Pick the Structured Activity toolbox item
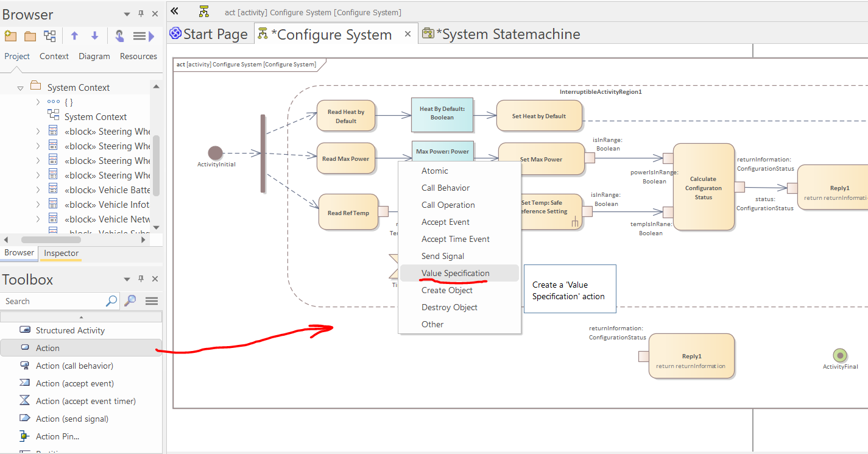Screen dimensions: 868x454 click(70, 330)
